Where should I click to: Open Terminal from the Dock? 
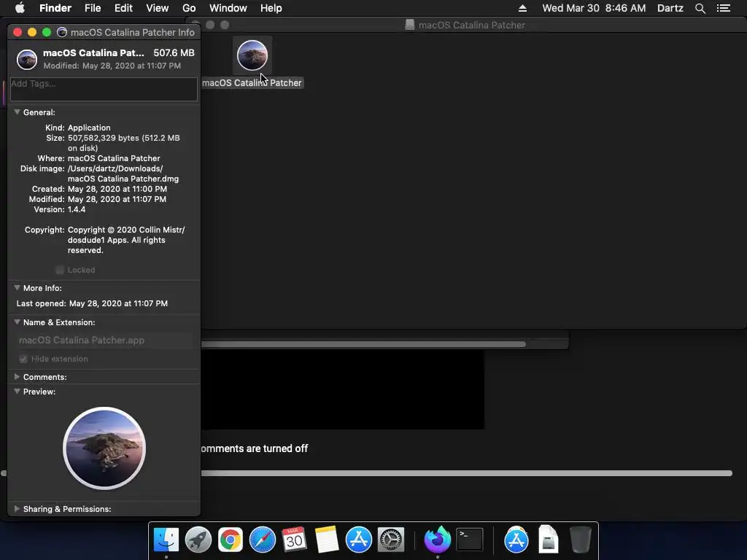[470, 540]
